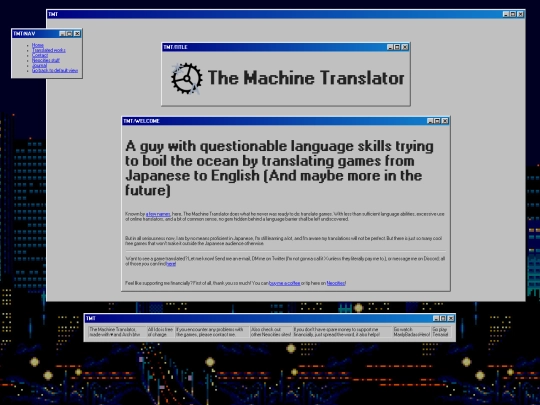The height and width of the screenshot is (405, 540).
Task: Close the TMT/WELCOME window
Action: (x=445, y=121)
